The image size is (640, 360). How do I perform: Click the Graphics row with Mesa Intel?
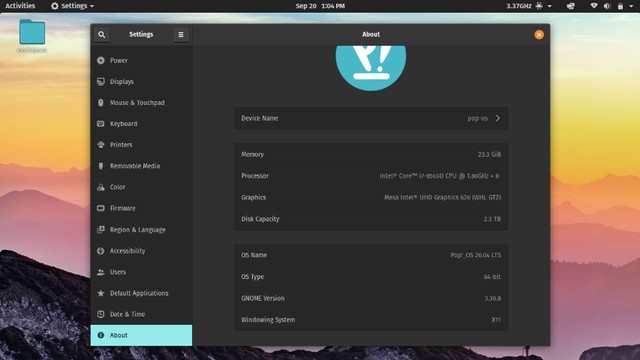pos(371,197)
